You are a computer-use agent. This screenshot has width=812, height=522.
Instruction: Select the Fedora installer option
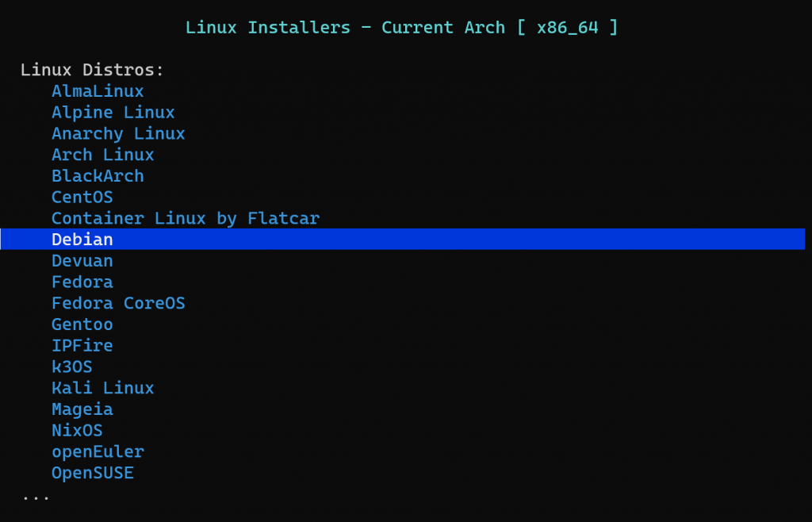point(82,282)
